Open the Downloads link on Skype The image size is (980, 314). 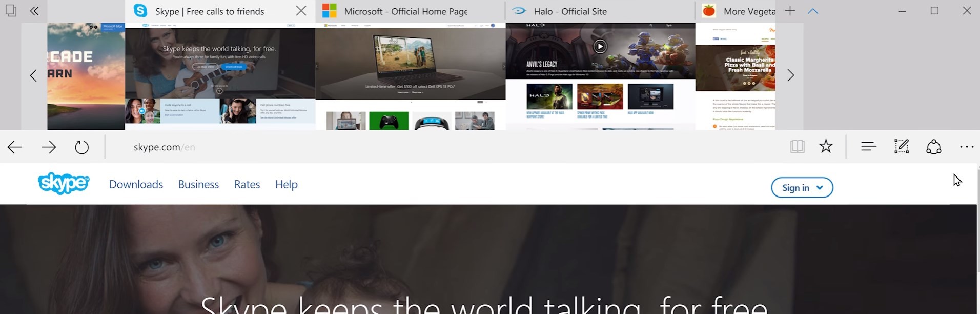pos(136,184)
